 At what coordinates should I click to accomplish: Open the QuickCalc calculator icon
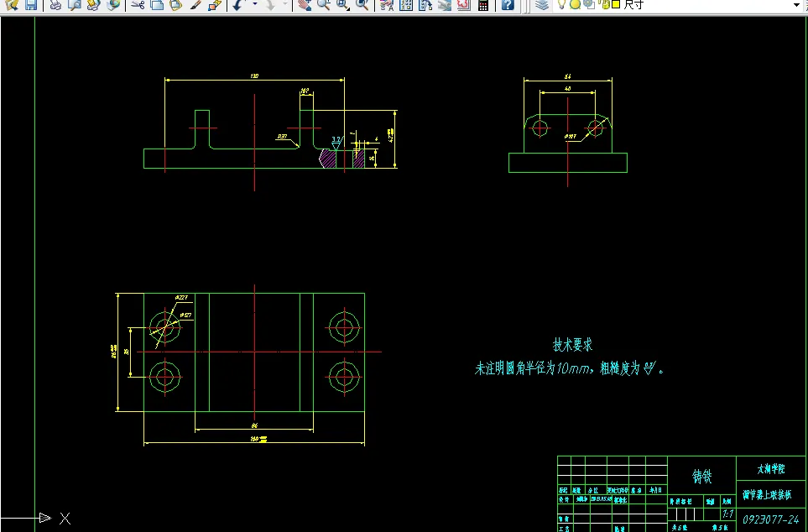coord(482,5)
